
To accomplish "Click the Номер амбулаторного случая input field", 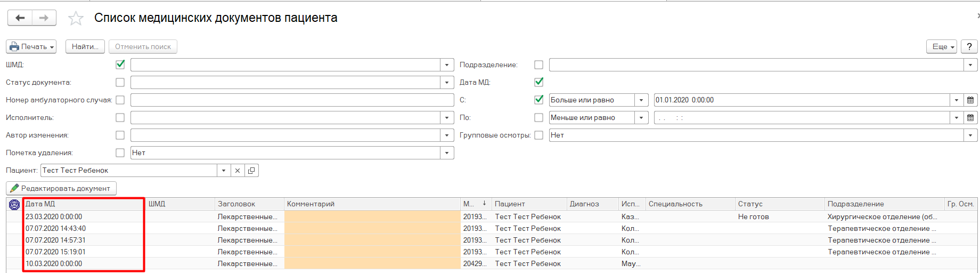I will coord(292,100).
